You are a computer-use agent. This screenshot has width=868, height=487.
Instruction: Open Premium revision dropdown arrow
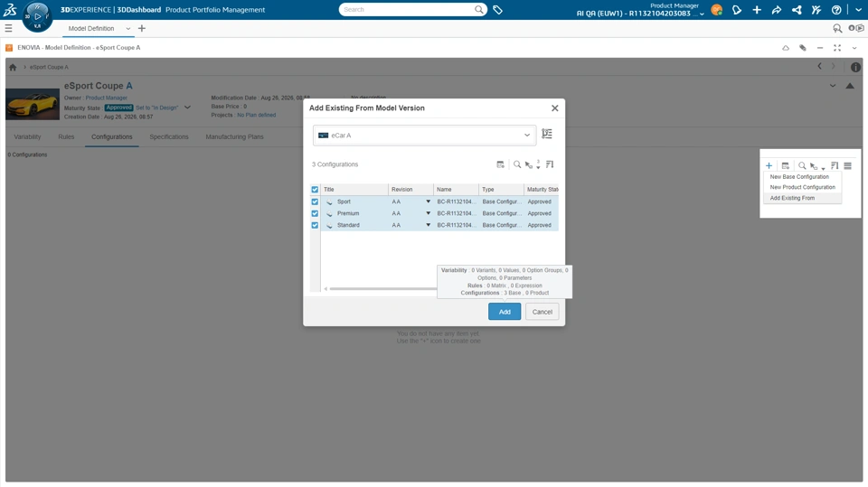(x=428, y=213)
